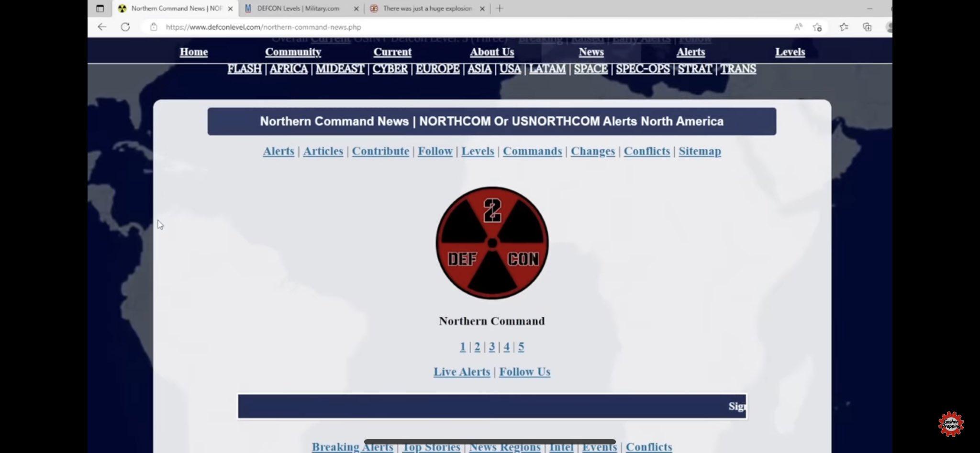Select DEFCON level 4 link
Image resolution: width=980 pixels, height=453 pixels.
tap(506, 347)
